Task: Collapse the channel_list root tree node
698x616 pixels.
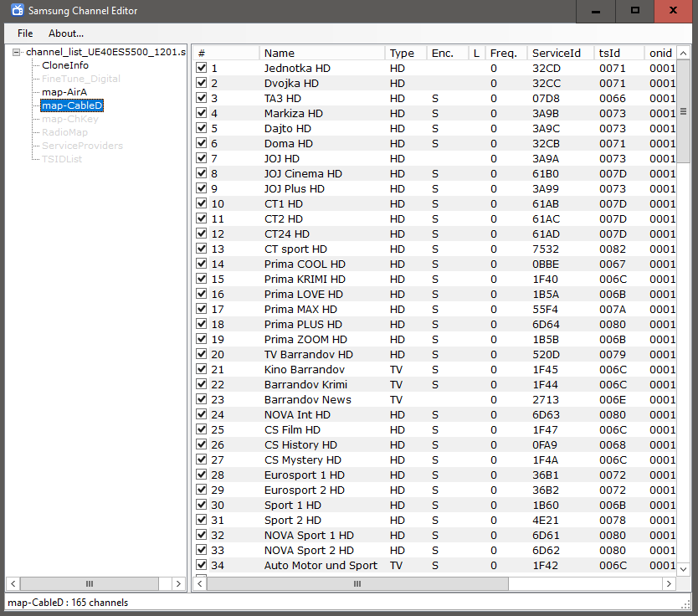Action: click(17, 52)
